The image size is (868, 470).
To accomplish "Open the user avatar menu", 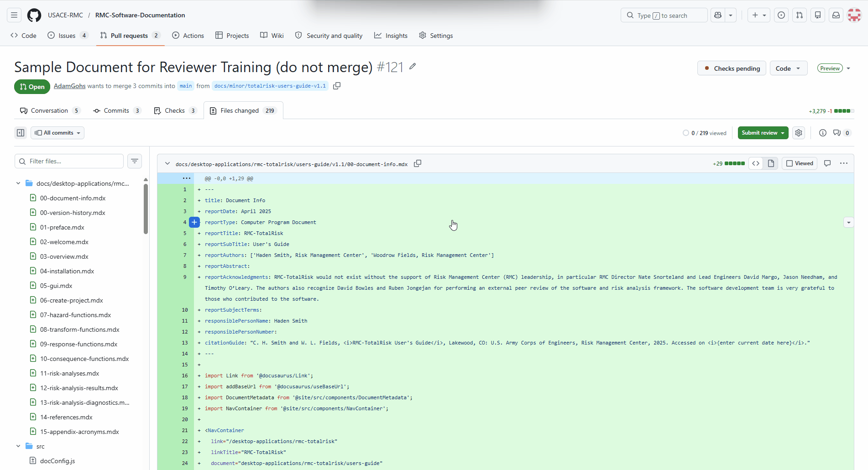I will coord(854,15).
